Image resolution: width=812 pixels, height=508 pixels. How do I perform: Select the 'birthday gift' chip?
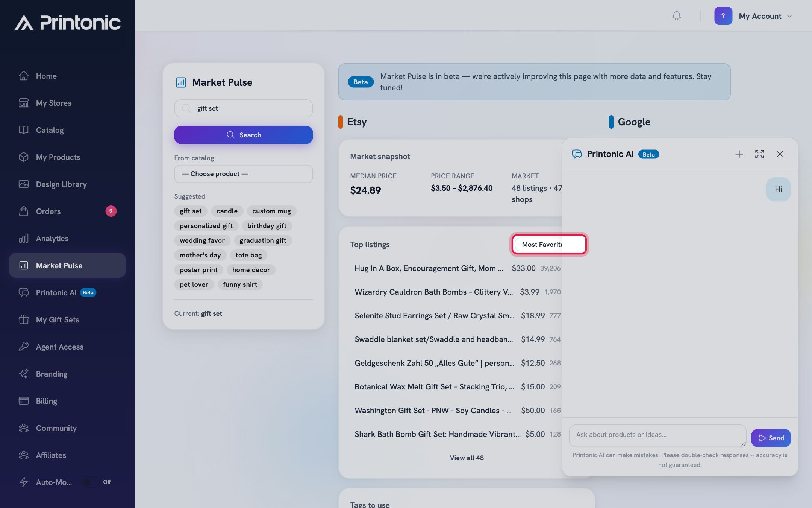pyautogui.click(x=267, y=226)
